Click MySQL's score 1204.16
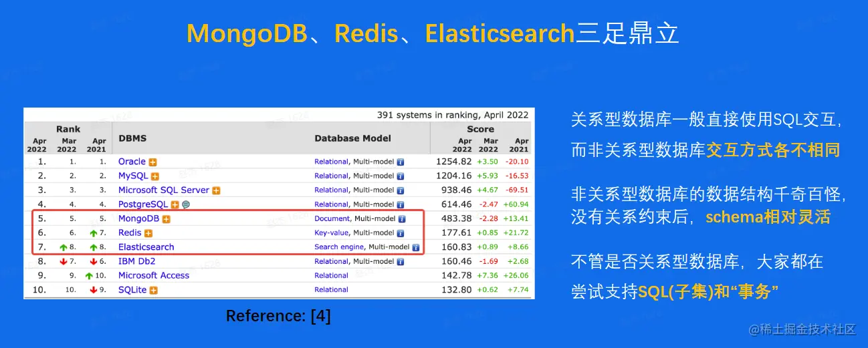The height and width of the screenshot is (348, 868). coord(454,176)
